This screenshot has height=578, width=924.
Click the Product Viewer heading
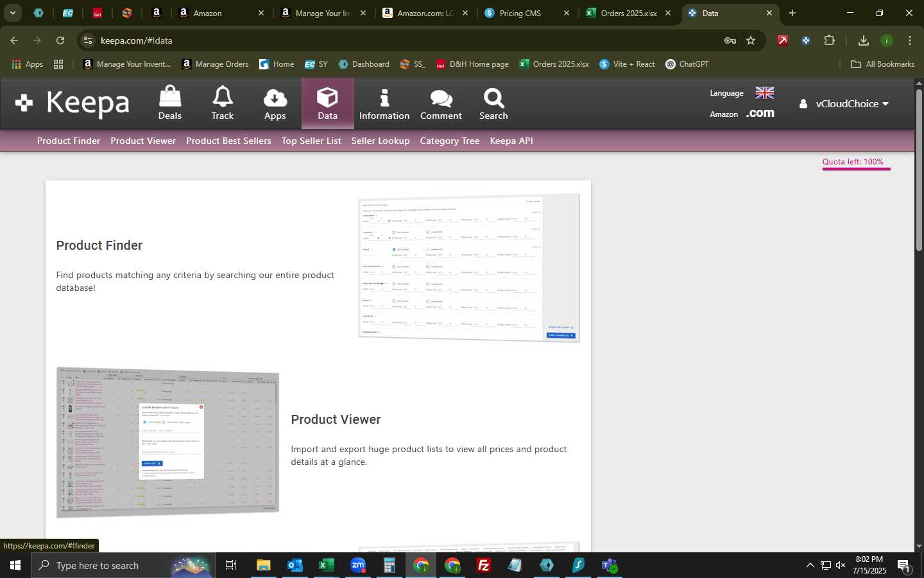click(336, 419)
